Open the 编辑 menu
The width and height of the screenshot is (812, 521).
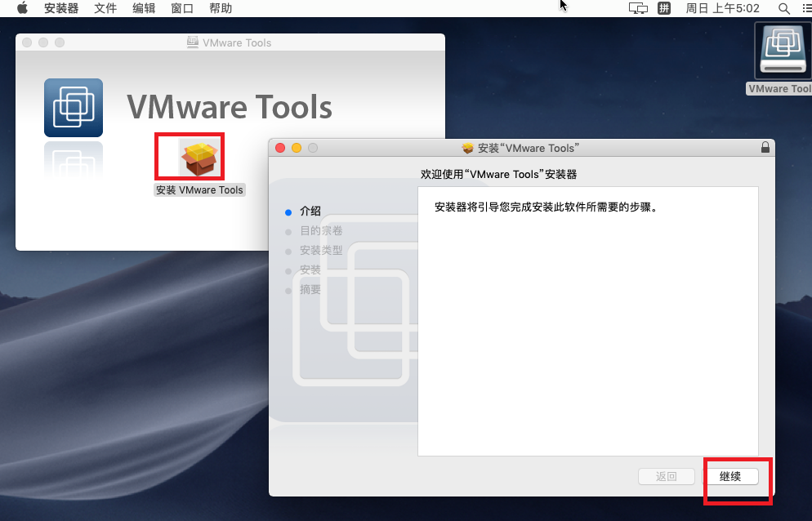144,8
